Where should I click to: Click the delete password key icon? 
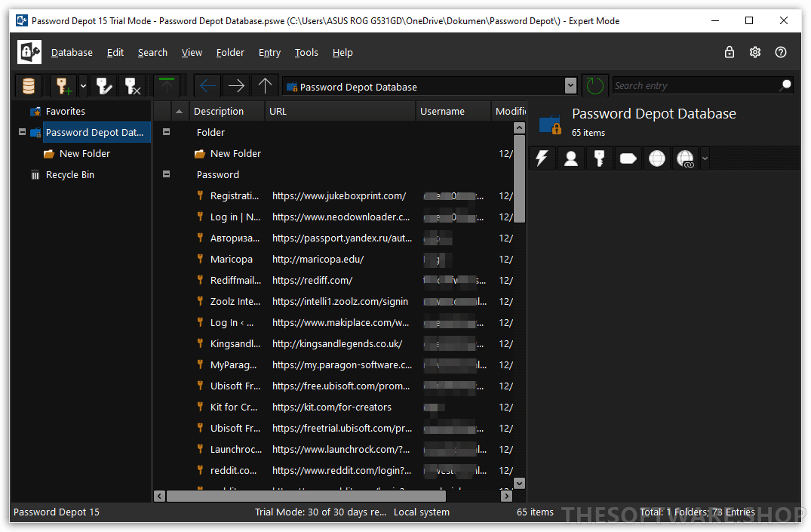point(133,86)
